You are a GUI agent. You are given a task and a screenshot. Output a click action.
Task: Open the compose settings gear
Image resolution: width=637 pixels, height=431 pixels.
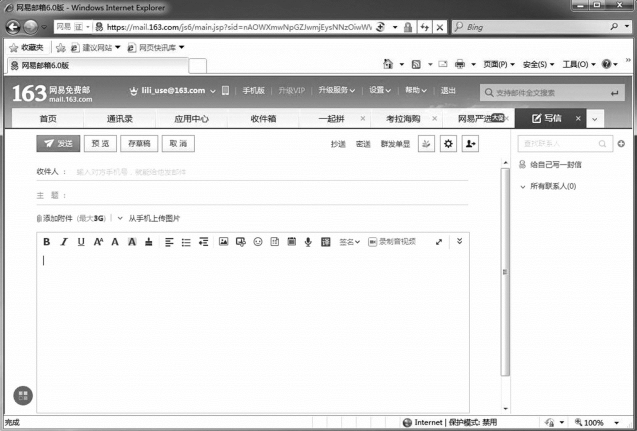(448, 143)
